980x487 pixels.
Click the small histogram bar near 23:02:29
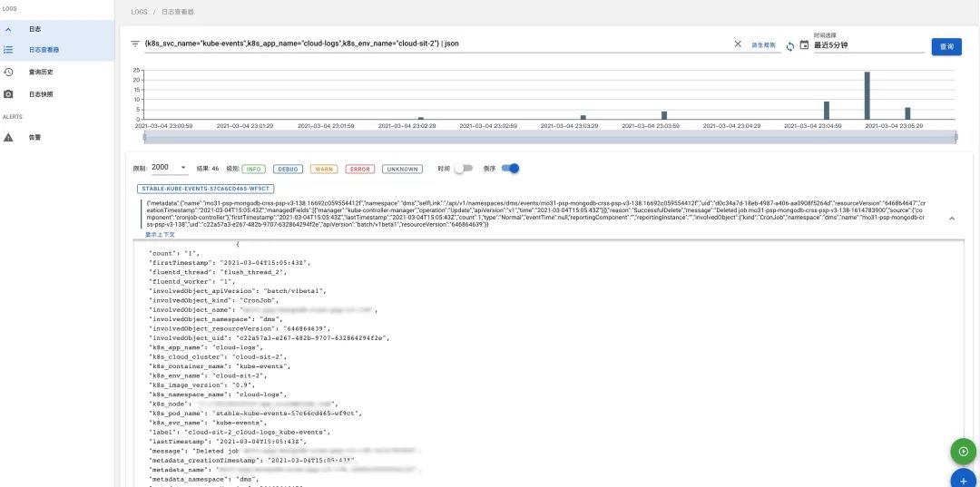coord(421,118)
